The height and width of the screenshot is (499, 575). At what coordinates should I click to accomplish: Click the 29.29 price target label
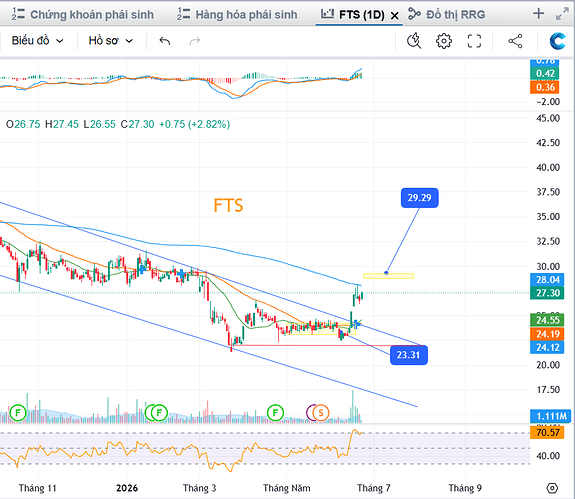[x=420, y=198]
